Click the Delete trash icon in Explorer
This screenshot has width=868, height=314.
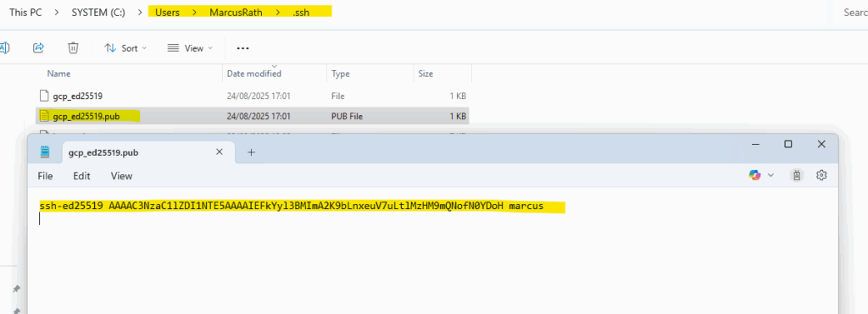[73, 48]
